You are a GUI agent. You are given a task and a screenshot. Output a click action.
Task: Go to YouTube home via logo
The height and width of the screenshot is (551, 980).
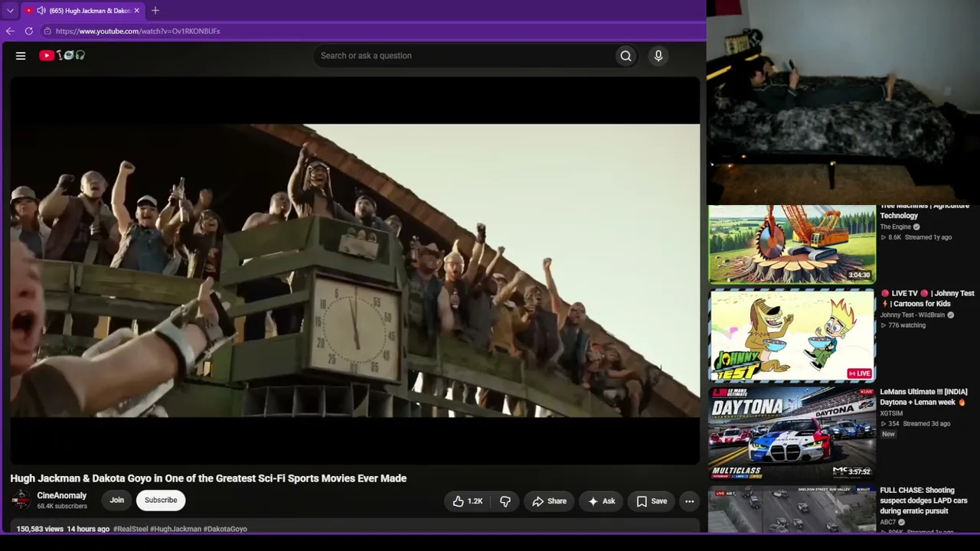pos(62,55)
